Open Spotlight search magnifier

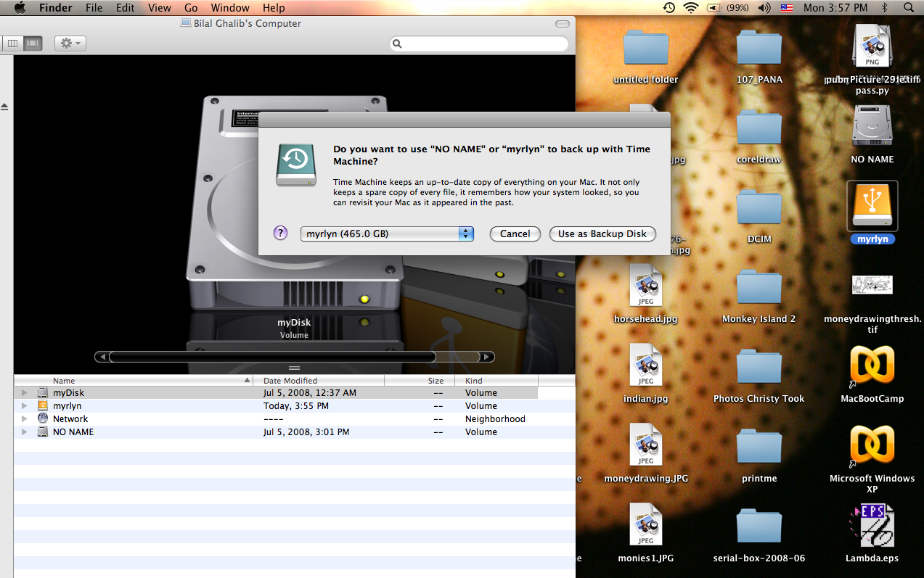[909, 8]
